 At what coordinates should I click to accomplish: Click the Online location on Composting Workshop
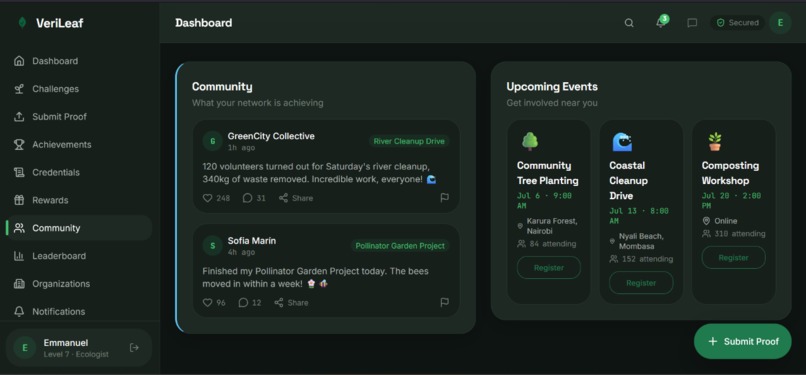click(720, 221)
